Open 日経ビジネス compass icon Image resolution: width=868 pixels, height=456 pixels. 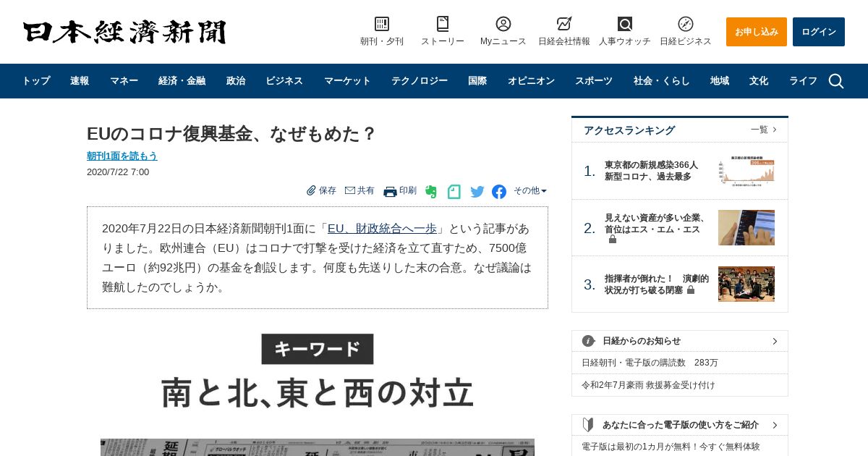pyautogui.click(x=686, y=24)
